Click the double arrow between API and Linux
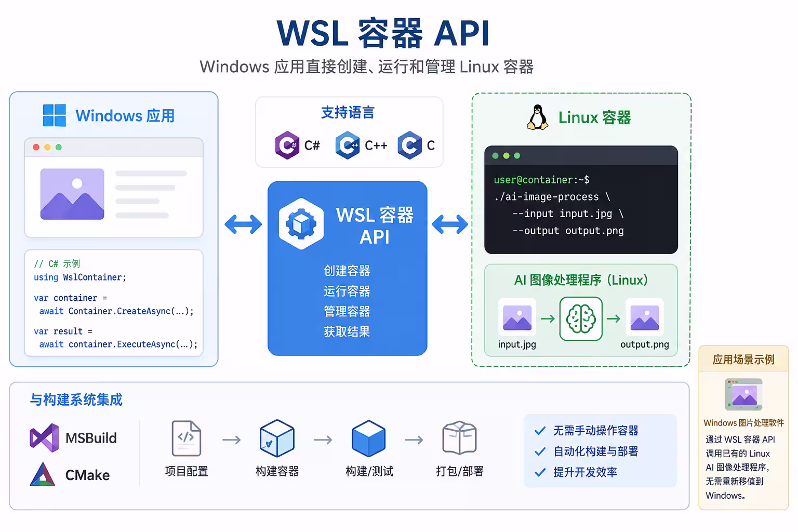The height and width of the screenshot is (532, 798). pos(450,224)
